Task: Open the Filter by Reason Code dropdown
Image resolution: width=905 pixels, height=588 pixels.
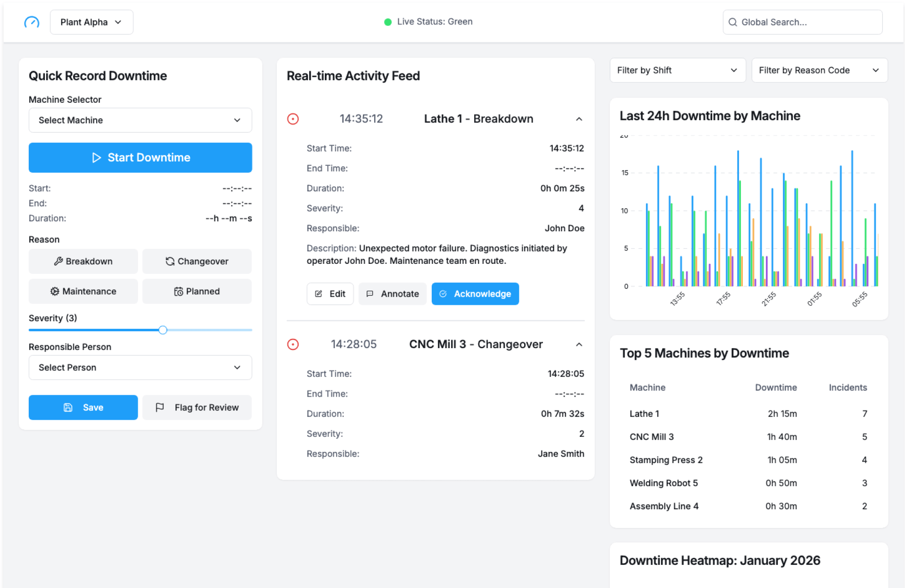Action: click(819, 70)
